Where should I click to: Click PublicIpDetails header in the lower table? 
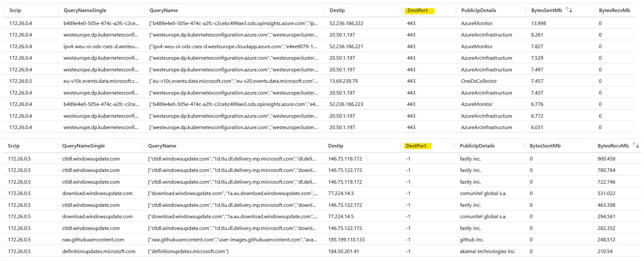click(x=477, y=146)
